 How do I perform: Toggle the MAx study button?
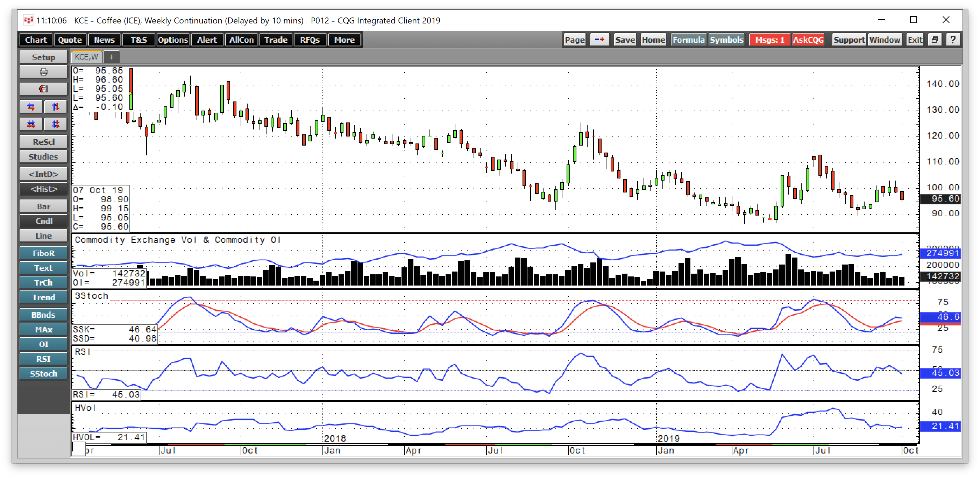click(x=43, y=330)
